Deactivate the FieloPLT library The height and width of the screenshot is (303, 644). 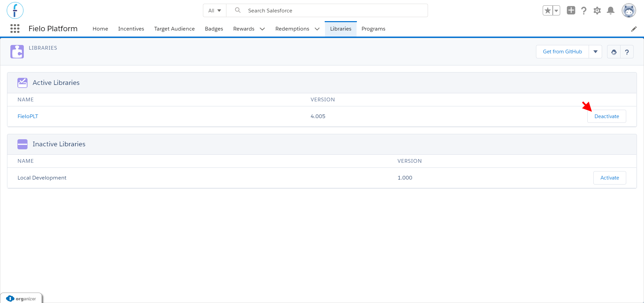(x=607, y=116)
